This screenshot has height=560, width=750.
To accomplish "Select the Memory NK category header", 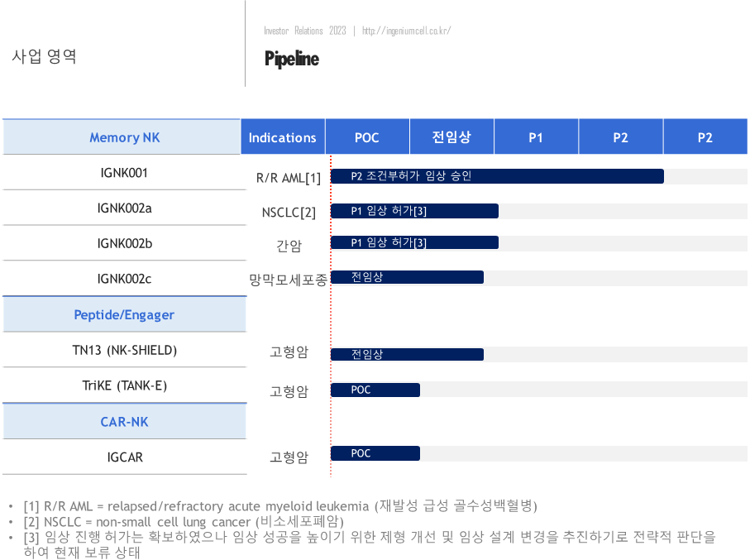I will click(x=122, y=136).
